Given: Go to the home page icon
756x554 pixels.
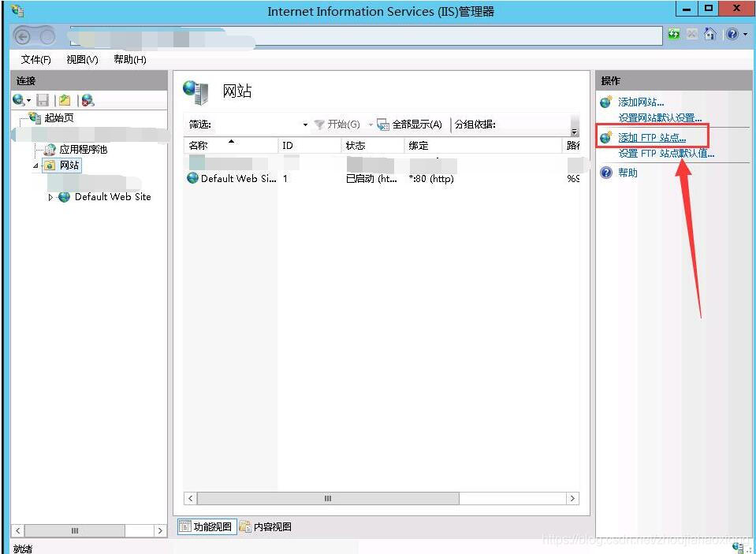Looking at the screenshot, I should coord(709,34).
